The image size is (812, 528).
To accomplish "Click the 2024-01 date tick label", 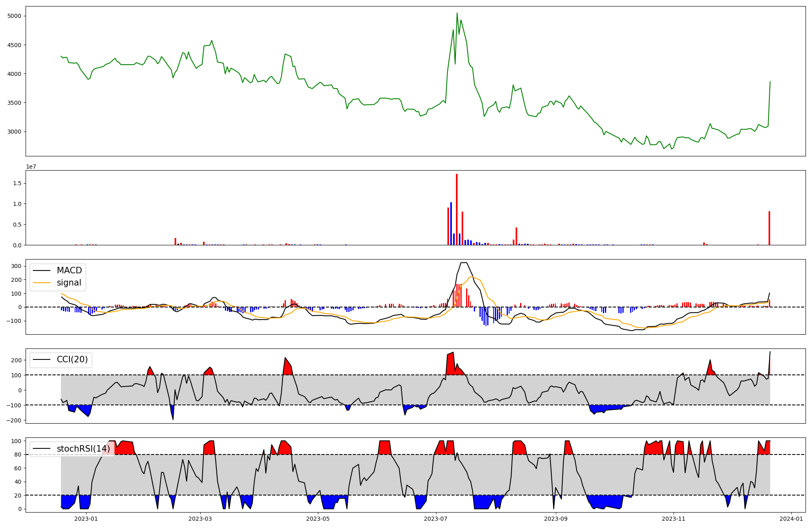I will (x=792, y=519).
